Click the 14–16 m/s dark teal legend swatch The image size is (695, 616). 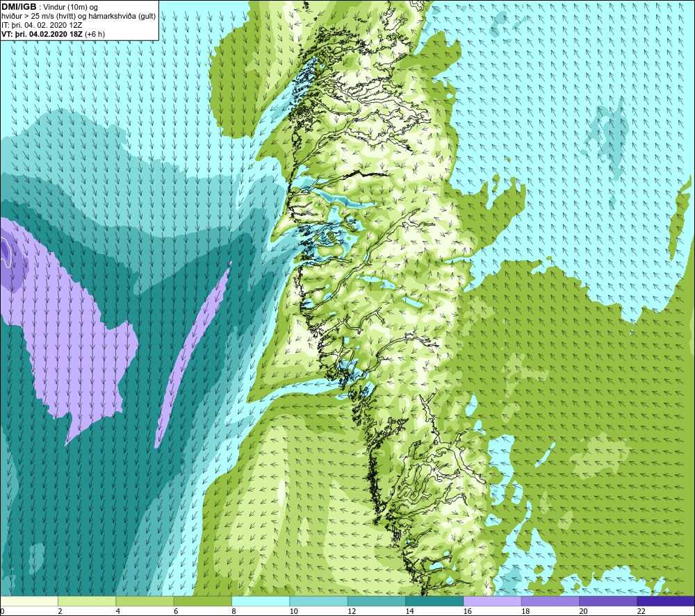434,601
